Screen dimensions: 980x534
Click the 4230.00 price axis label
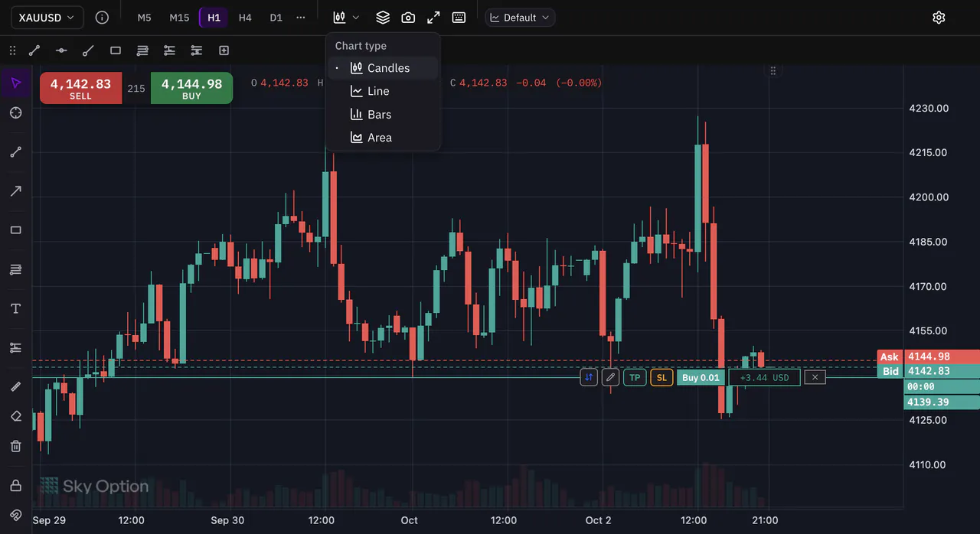tap(929, 108)
